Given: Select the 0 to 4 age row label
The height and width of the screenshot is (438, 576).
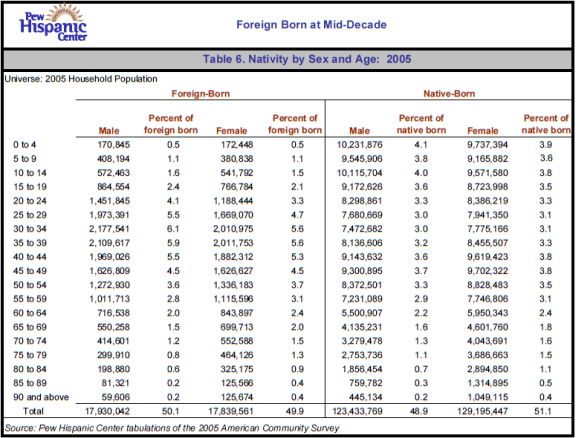Looking at the screenshot, I should point(25,145).
